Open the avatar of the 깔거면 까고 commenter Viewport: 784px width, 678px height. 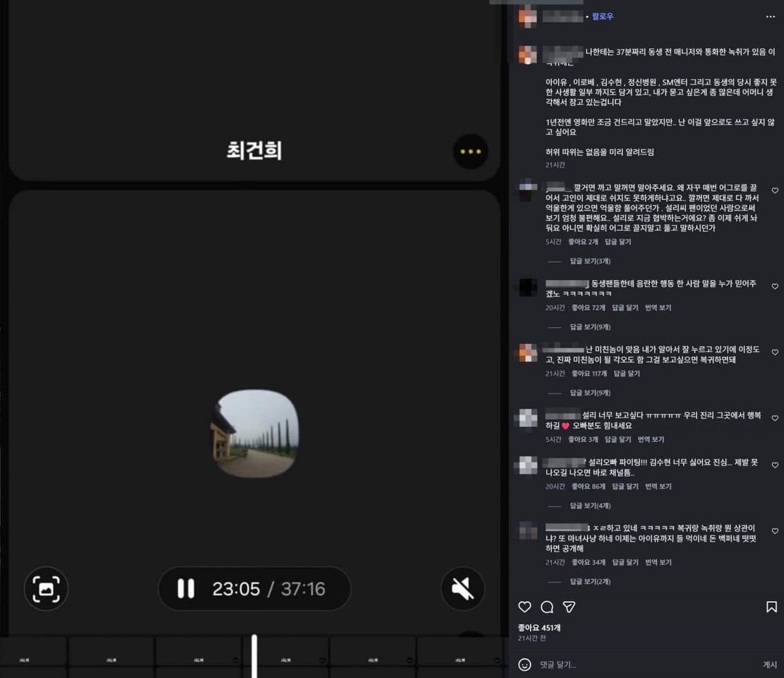click(527, 191)
